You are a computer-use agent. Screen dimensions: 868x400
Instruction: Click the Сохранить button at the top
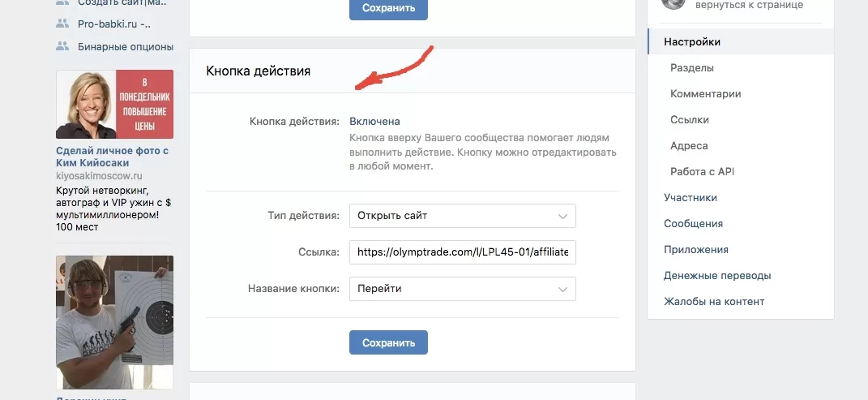(x=388, y=8)
